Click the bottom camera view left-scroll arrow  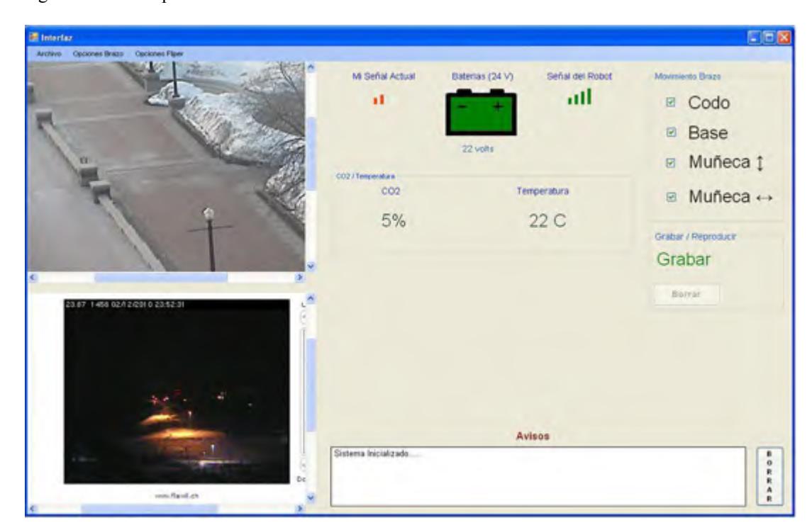(x=33, y=509)
